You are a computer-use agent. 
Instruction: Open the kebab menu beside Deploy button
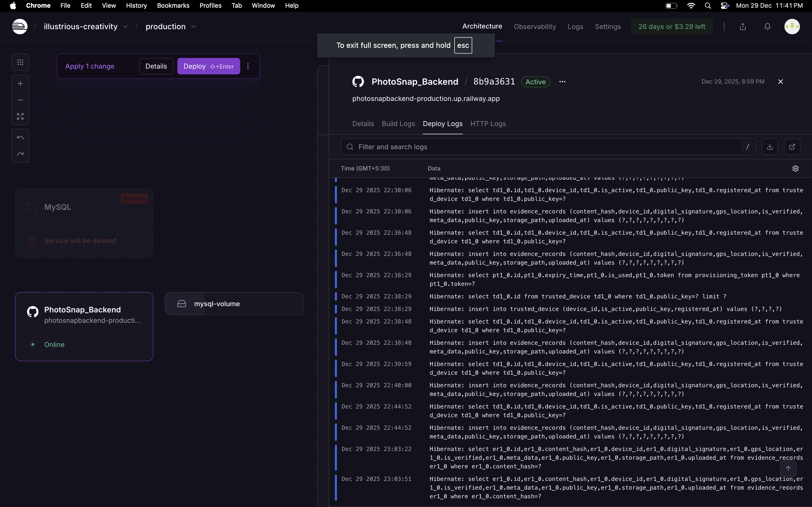click(248, 66)
